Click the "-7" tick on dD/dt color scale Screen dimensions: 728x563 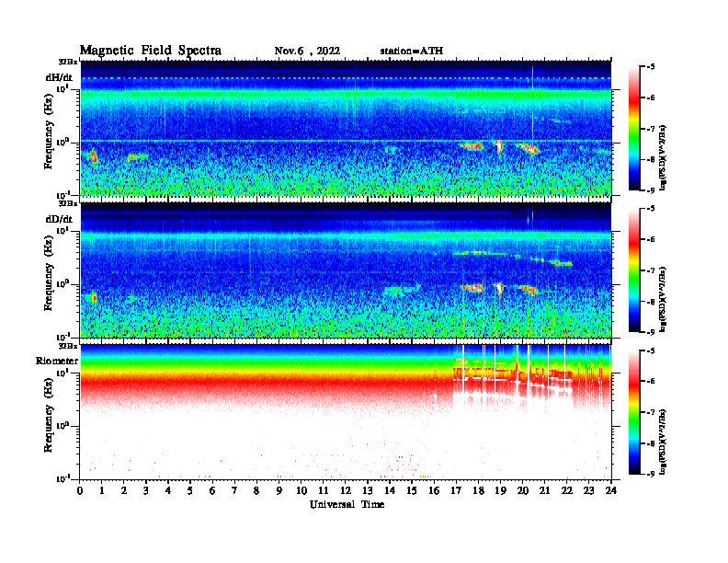pos(651,270)
